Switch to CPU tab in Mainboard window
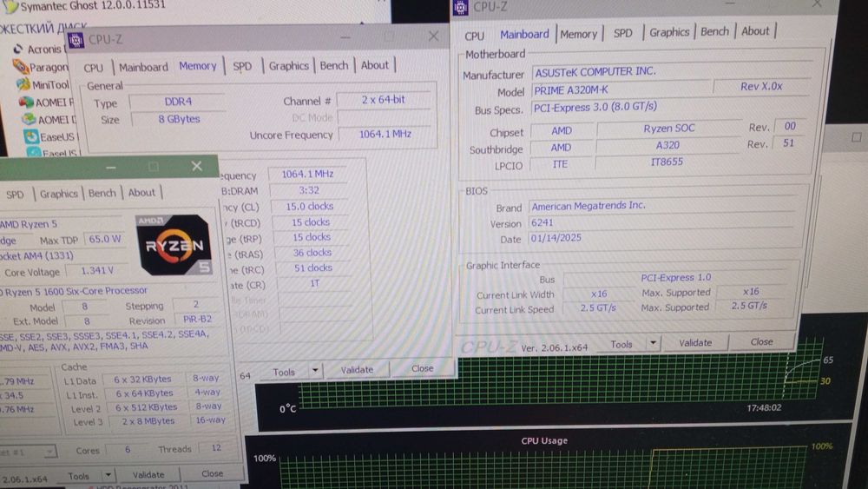 pyautogui.click(x=475, y=36)
